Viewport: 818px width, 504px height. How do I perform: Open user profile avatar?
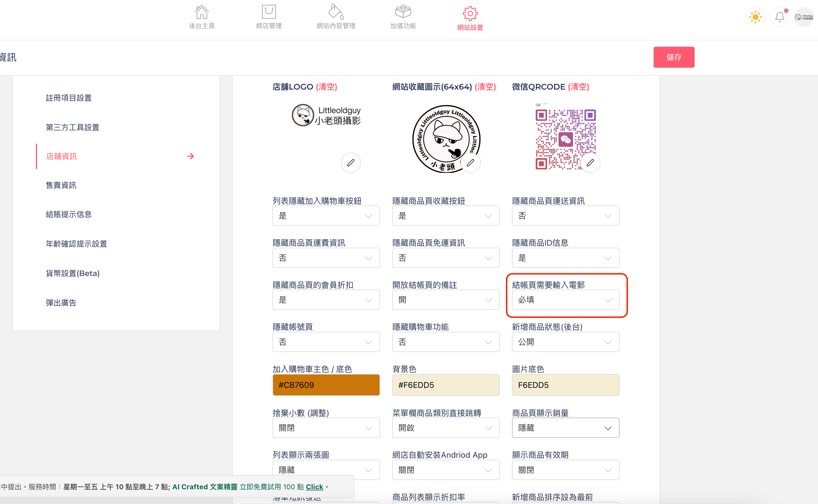point(804,17)
